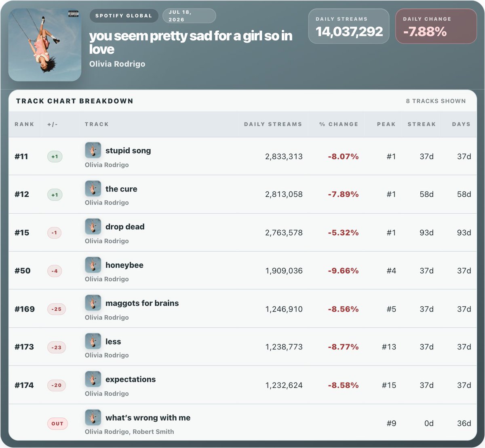Image resolution: width=485 pixels, height=448 pixels.
Task: Click the 8 TRACKS SHOWN label
Action: [x=436, y=101]
